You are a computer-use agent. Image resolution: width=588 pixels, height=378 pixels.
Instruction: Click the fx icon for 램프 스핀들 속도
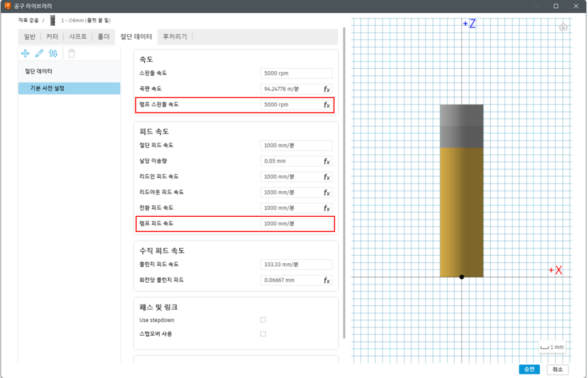point(327,105)
